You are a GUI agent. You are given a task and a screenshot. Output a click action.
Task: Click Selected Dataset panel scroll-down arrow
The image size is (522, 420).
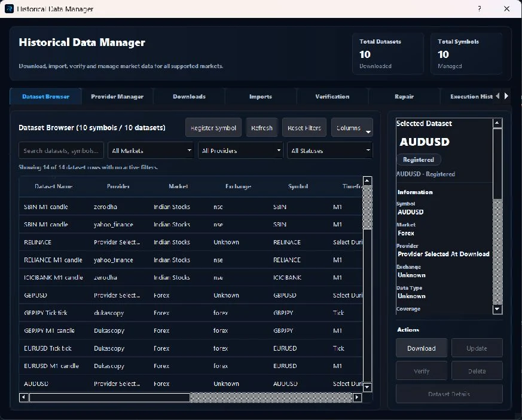[x=497, y=309]
